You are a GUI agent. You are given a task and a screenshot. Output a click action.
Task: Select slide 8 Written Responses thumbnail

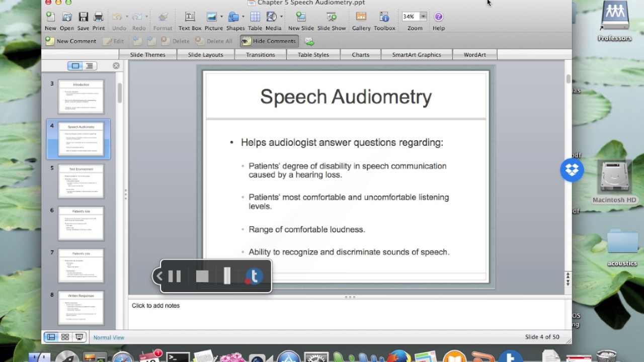[x=81, y=308]
